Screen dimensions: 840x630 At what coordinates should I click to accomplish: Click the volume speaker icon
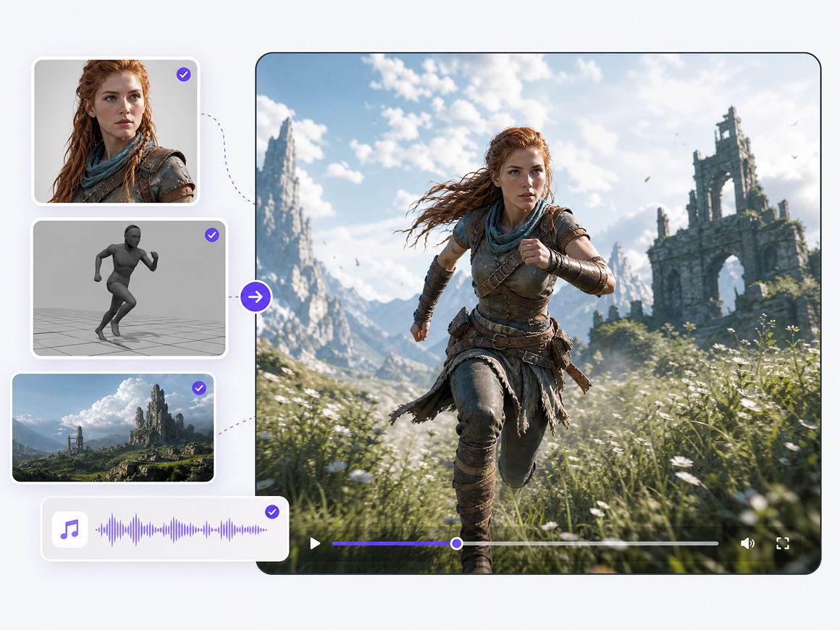[x=747, y=544]
